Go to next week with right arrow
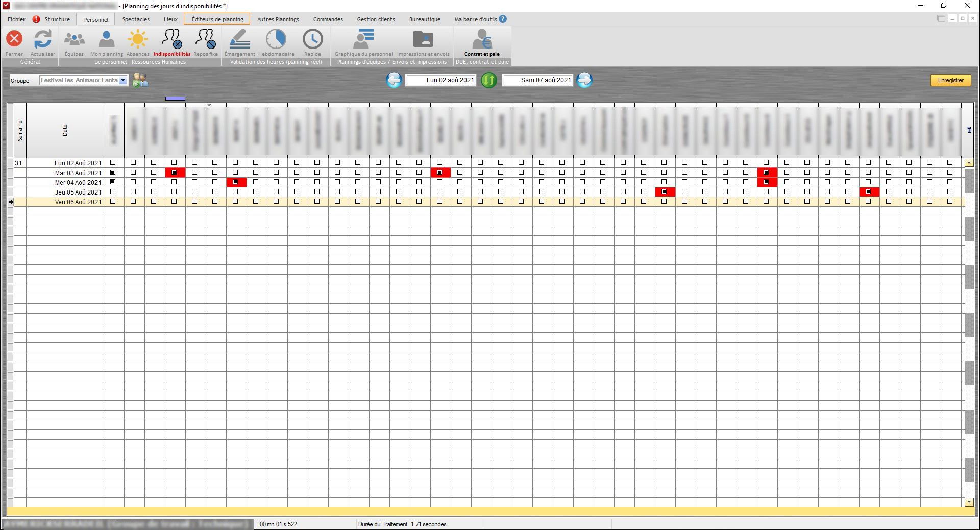Image resolution: width=980 pixels, height=530 pixels. click(x=584, y=80)
